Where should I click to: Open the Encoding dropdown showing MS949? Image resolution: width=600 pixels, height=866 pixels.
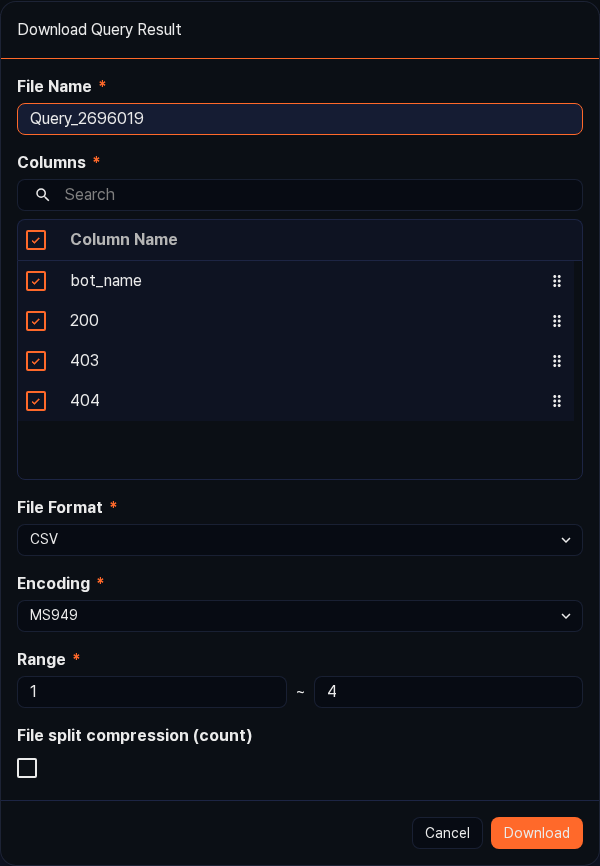point(300,616)
